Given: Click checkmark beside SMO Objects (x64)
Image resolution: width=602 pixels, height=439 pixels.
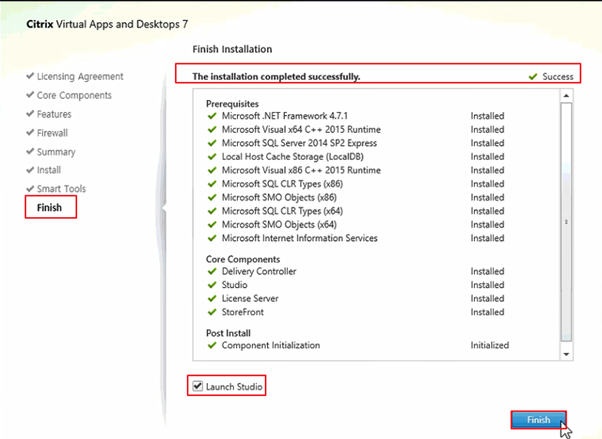Looking at the screenshot, I should (212, 224).
